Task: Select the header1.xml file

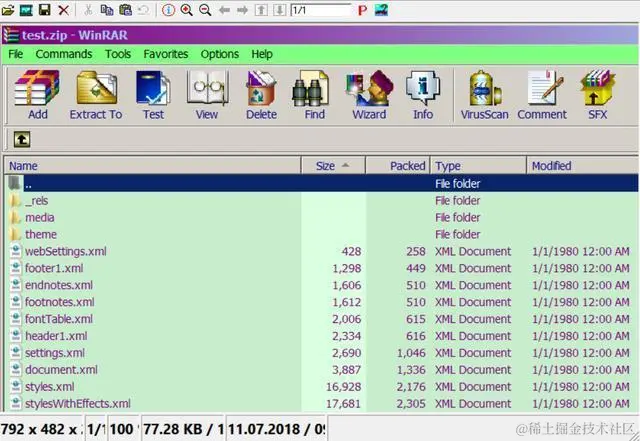Action: pyautogui.click(x=322, y=336)
